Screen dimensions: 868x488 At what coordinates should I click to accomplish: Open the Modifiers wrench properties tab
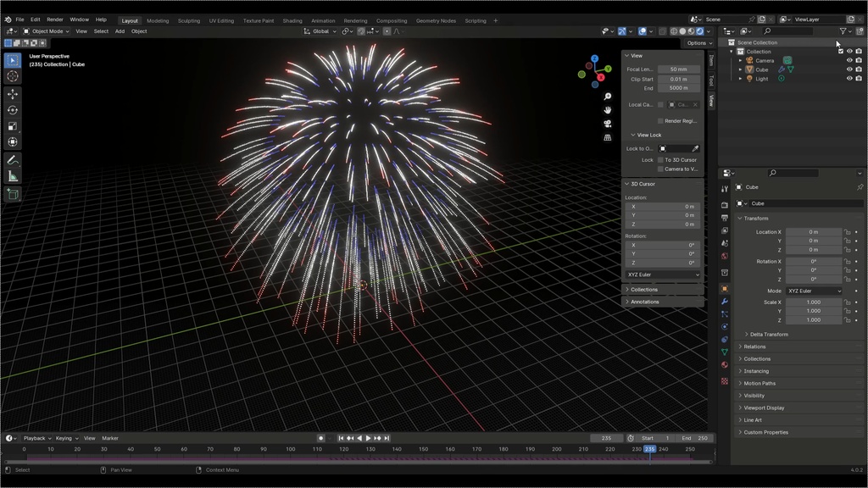tap(725, 302)
